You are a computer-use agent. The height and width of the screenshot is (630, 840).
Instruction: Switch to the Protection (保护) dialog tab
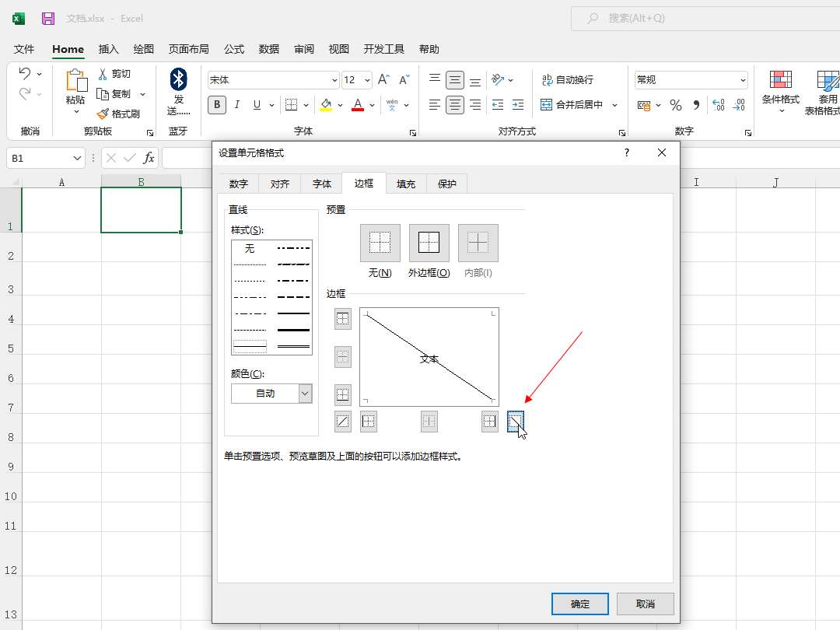click(x=446, y=184)
